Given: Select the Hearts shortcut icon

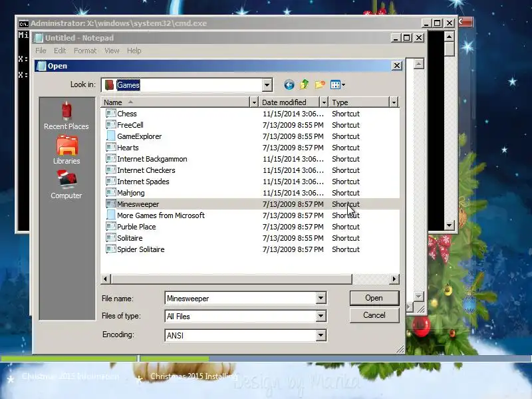Looking at the screenshot, I should (x=110, y=147).
